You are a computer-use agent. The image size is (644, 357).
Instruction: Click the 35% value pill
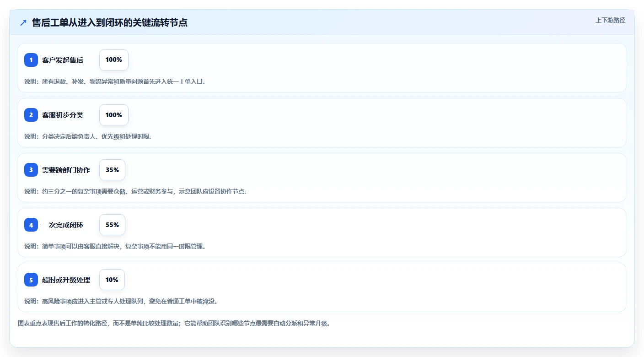(112, 170)
